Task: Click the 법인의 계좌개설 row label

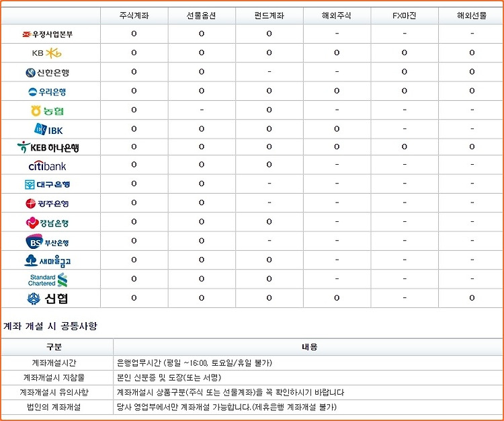Action: (x=54, y=407)
